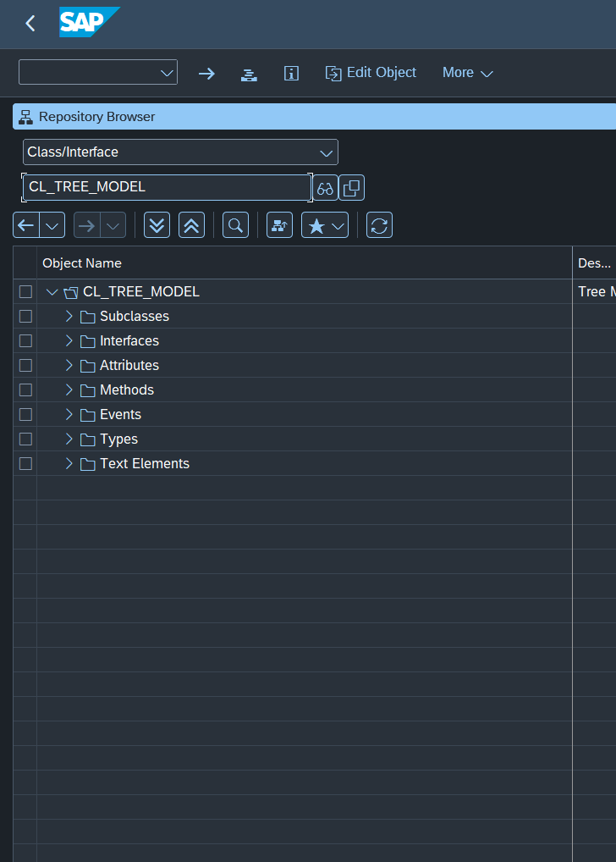
Task: Click the back arrow beside SAP logo
Action: 30,24
